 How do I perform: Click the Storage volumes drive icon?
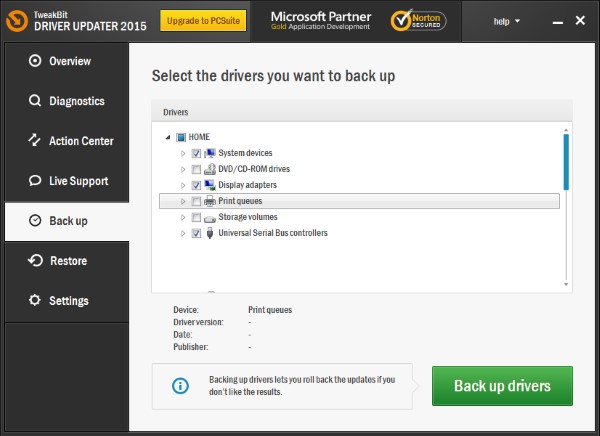(x=210, y=219)
